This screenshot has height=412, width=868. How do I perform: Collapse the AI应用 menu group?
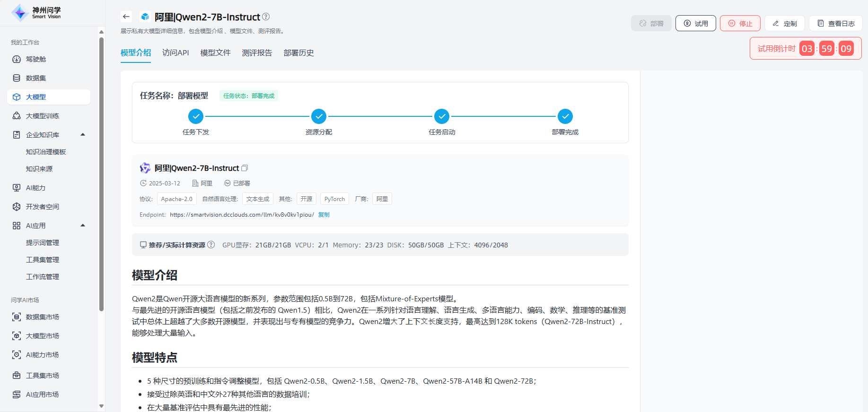pyautogui.click(x=83, y=226)
